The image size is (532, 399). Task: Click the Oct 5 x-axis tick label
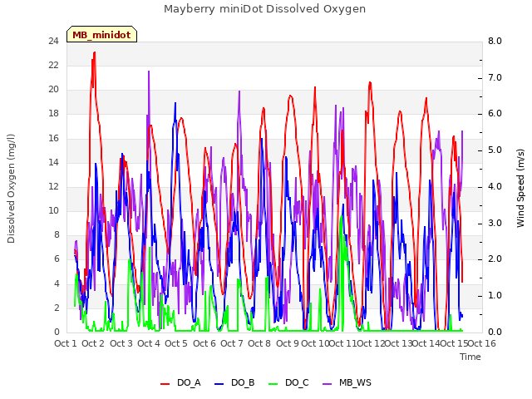pyautogui.click(x=176, y=343)
